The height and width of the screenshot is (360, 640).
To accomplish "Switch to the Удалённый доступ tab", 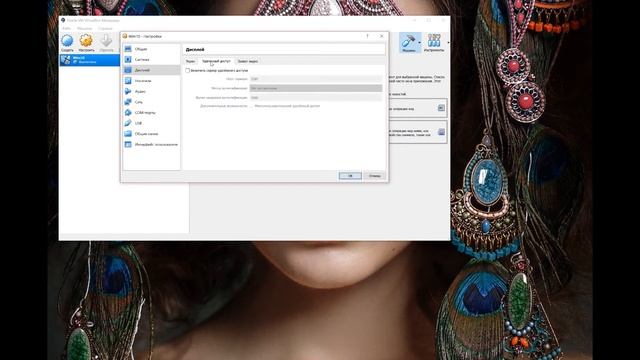I will pos(216,61).
